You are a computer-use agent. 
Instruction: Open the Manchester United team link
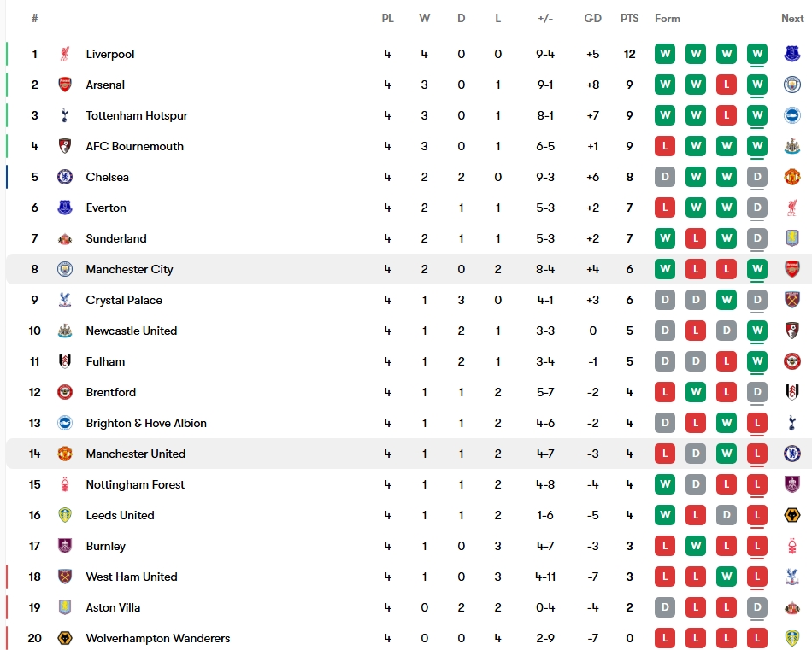(x=135, y=454)
